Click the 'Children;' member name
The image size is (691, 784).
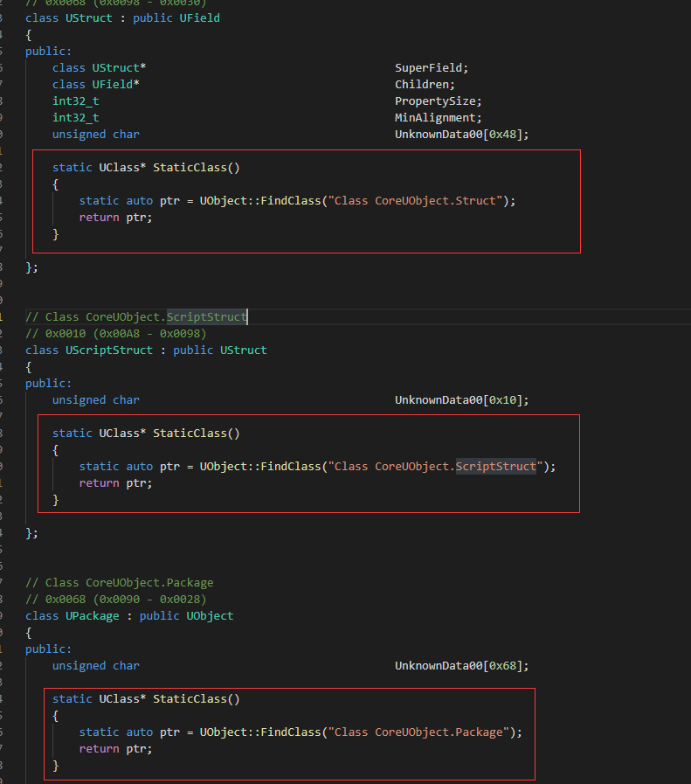[x=425, y=85]
